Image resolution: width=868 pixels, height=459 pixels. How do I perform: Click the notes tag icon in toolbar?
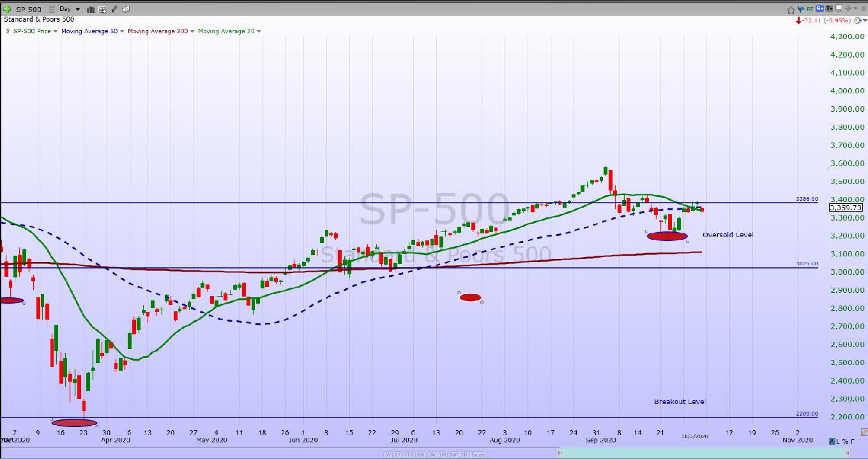pyautogui.click(x=126, y=10)
